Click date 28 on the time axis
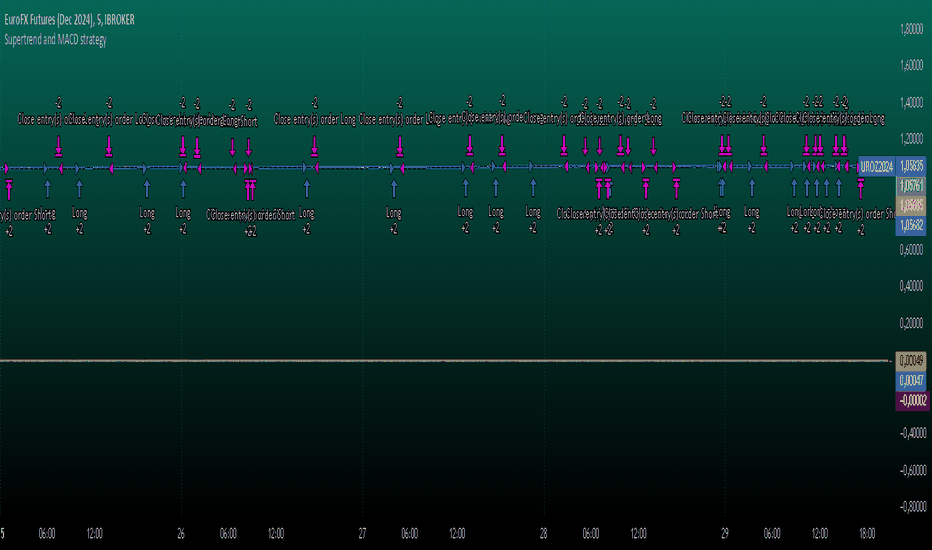 coord(543,533)
